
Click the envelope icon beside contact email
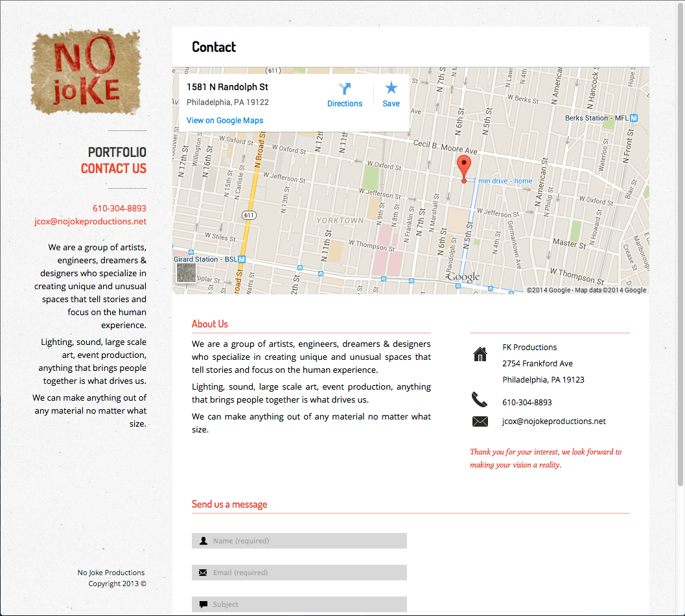480,421
